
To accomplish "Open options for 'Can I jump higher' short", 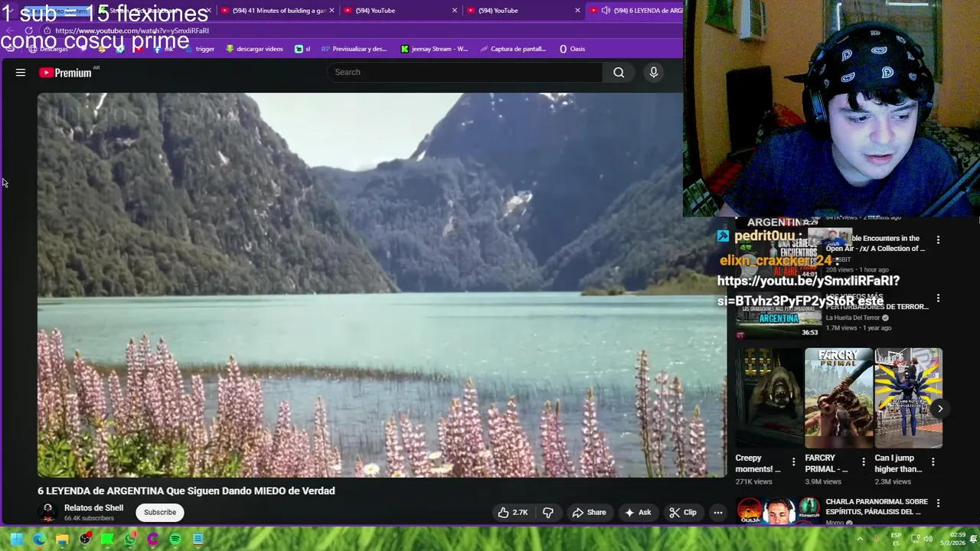I will coord(933,461).
